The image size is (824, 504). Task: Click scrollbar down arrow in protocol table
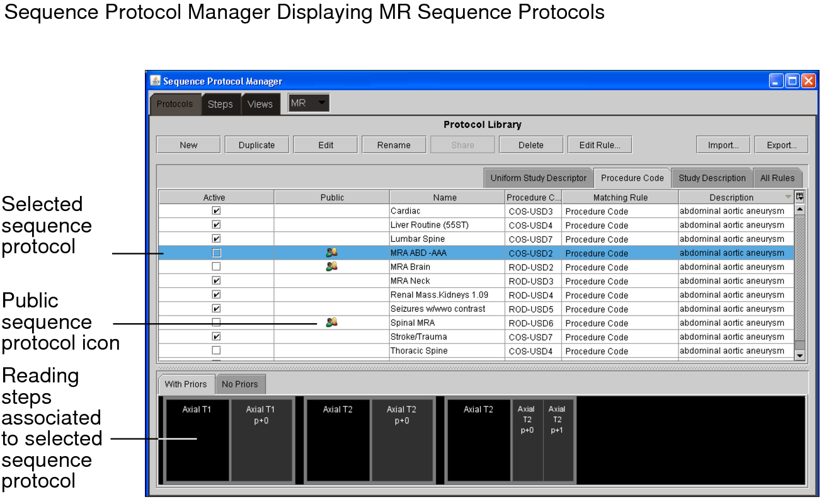800,355
